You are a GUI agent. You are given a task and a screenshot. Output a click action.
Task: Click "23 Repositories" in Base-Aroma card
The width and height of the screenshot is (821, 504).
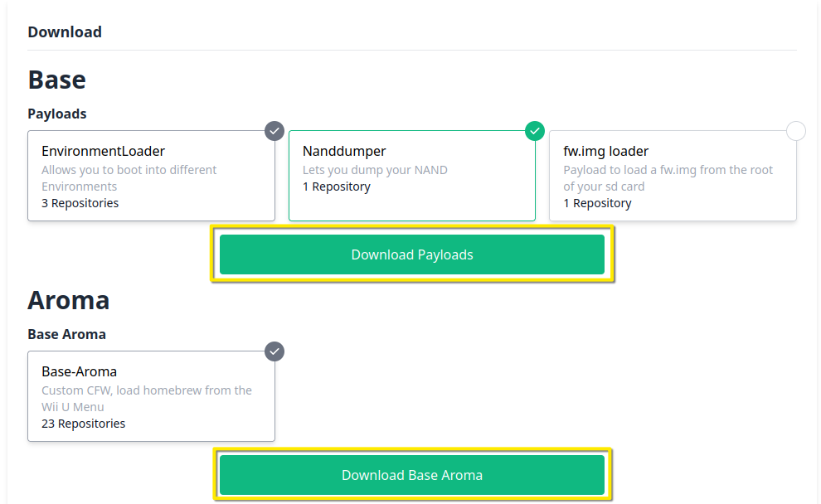tap(83, 424)
